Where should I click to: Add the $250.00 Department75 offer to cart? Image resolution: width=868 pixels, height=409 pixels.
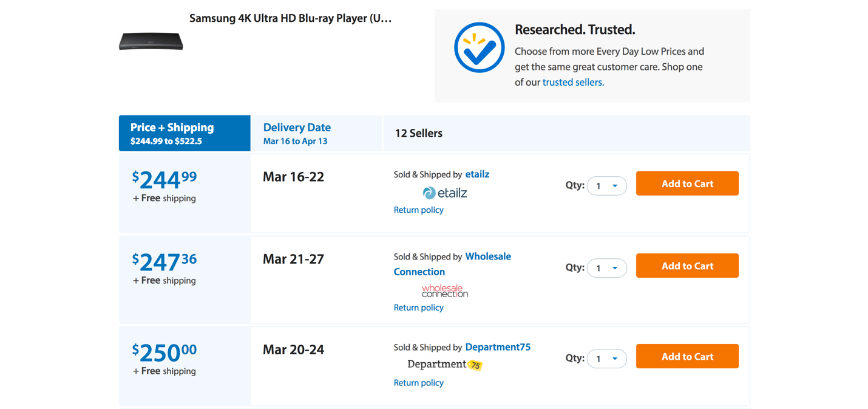point(687,356)
